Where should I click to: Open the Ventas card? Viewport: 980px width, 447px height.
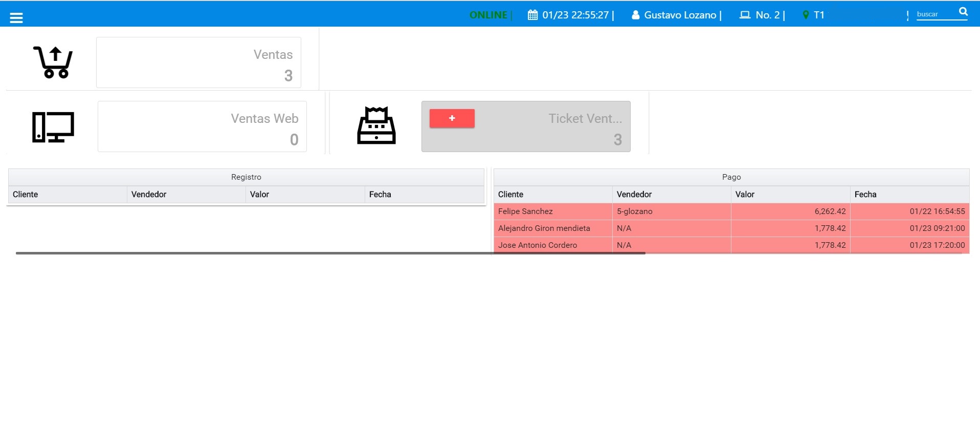(198, 62)
